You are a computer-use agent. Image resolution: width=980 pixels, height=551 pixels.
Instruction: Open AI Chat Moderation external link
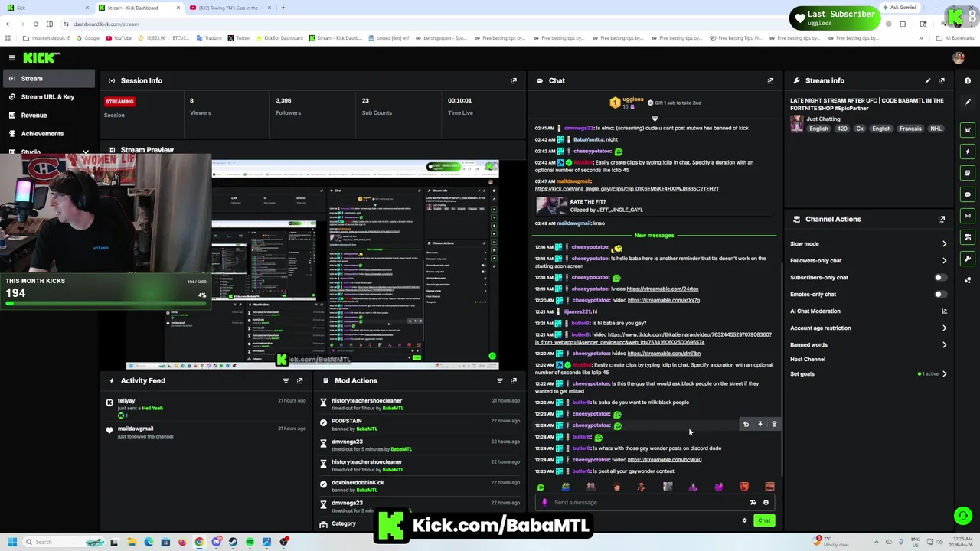pyautogui.click(x=944, y=311)
